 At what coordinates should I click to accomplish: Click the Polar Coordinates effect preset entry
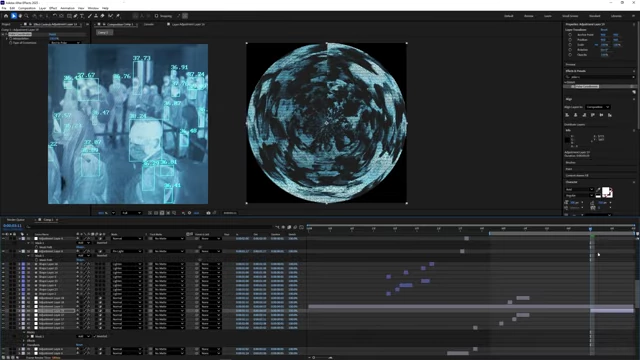point(587,87)
